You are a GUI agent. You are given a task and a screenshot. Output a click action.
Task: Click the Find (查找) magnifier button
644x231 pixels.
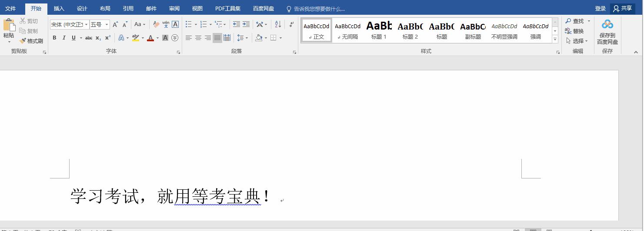coord(575,21)
